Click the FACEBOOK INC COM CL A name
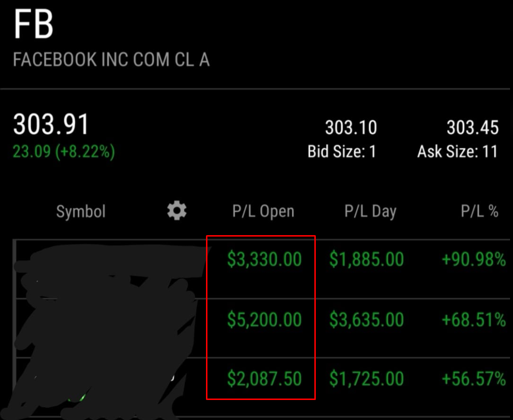The width and height of the screenshot is (513, 420). 111,60
